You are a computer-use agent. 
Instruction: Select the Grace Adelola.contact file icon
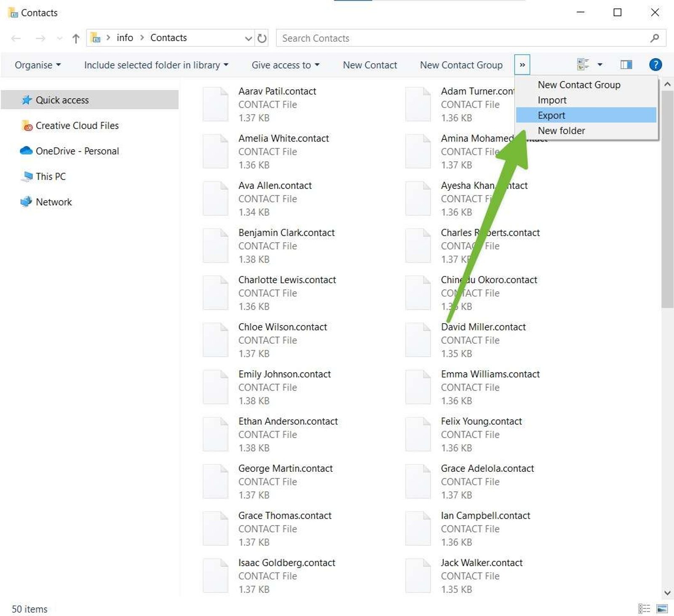(x=418, y=482)
